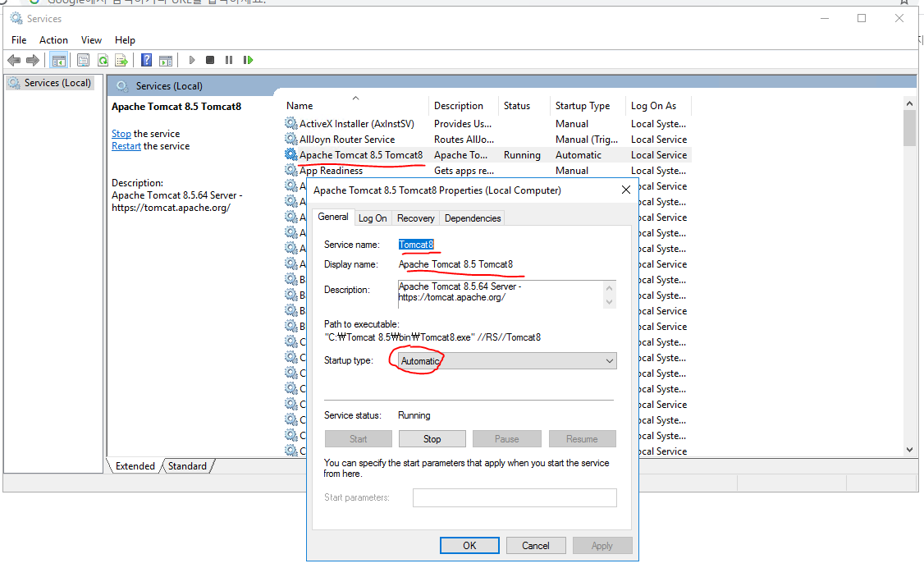Select the ActiveX Installer (AxInstSV) row

[x=487, y=124]
